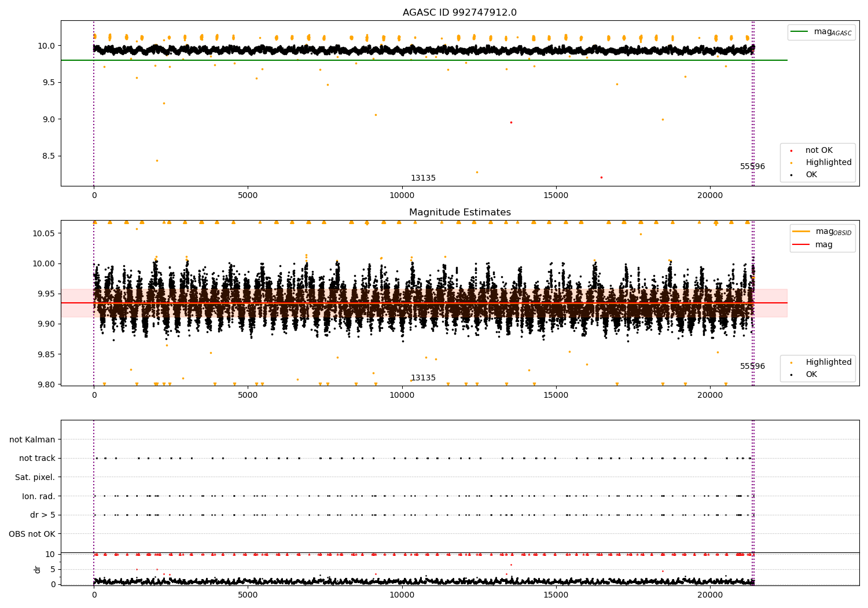Click the "10.0" y-axis tick label
This screenshot has width=868, height=608.
pos(47,46)
